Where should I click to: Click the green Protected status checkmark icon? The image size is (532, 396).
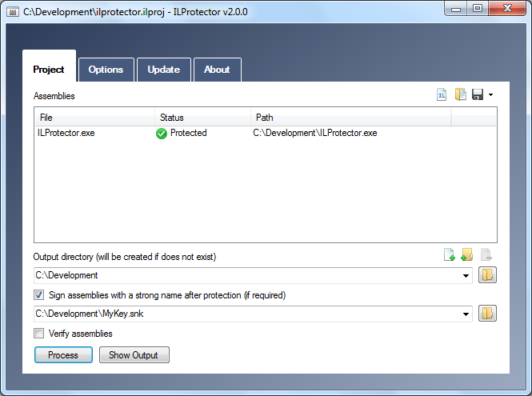click(162, 134)
